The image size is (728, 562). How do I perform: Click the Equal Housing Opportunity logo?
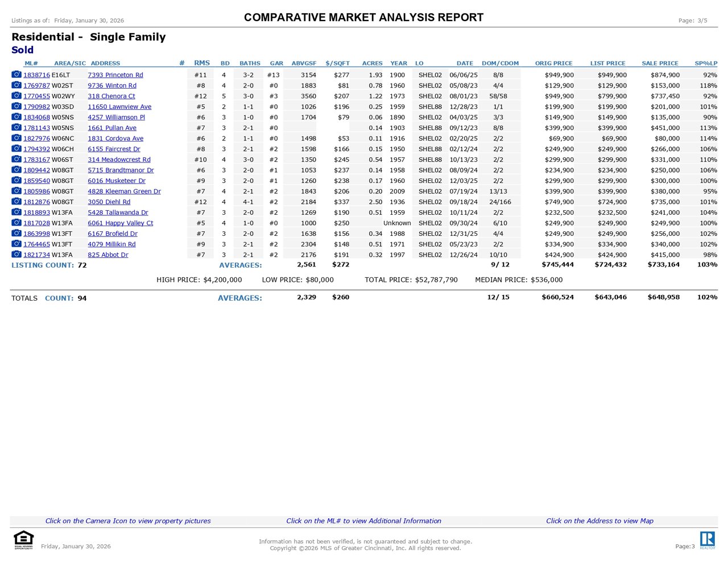click(23, 540)
